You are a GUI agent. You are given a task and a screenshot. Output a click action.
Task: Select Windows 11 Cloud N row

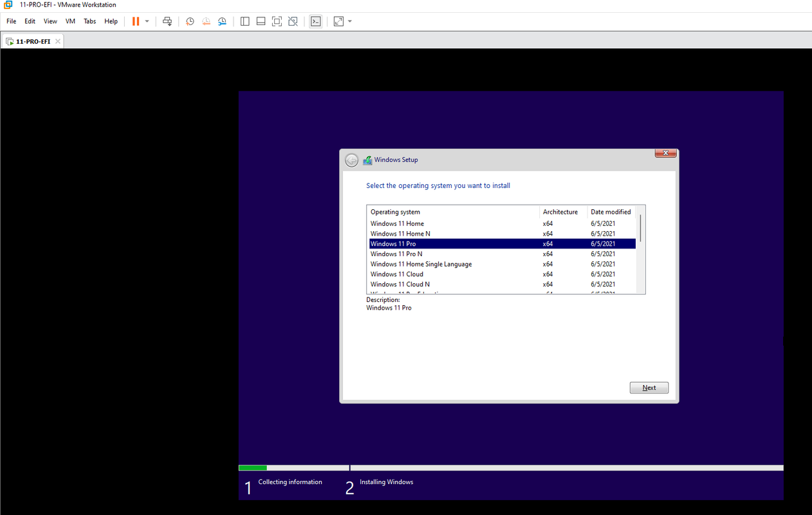(x=503, y=284)
